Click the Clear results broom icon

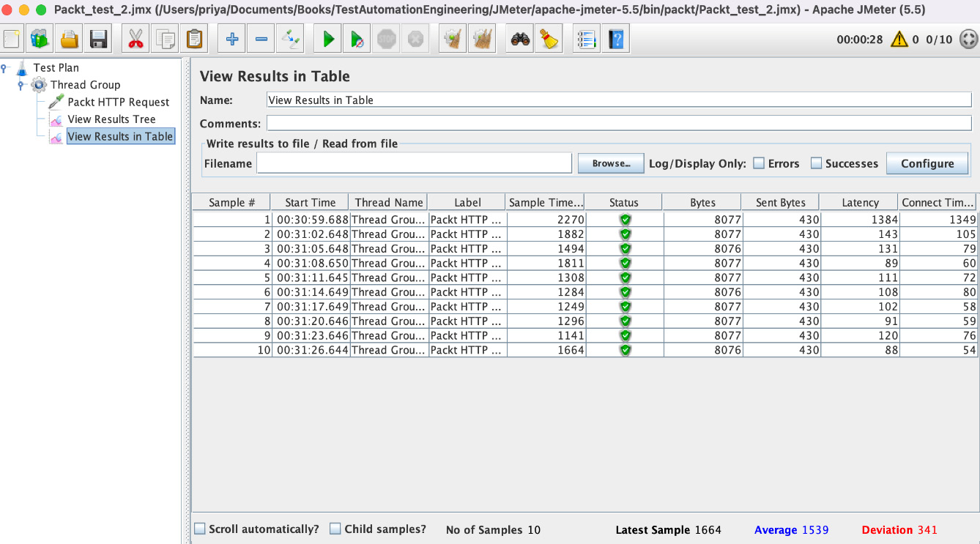tap(453, 39)
